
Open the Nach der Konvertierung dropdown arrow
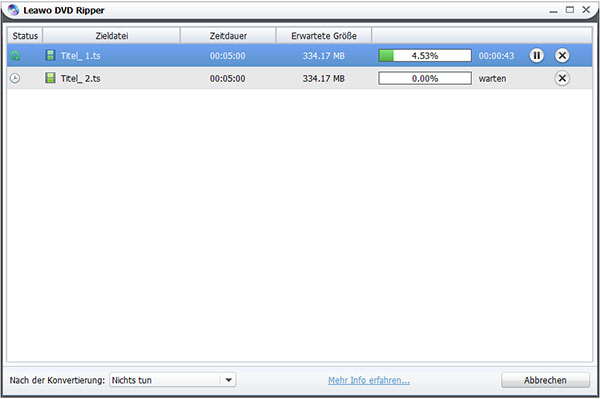click(x=228, y=380)
